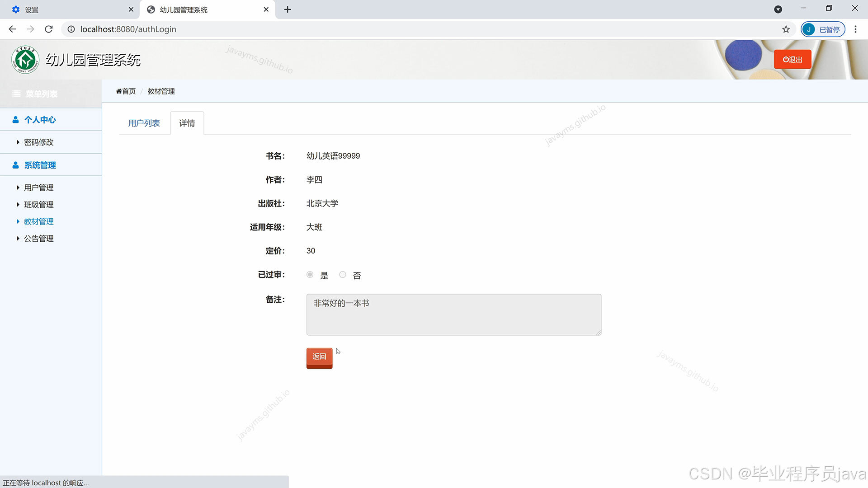Image resolution: width=868 pixels, height=488 pixels.
Task: Click the kindergarten system logo emblem
Action: (x=25, y=60)
